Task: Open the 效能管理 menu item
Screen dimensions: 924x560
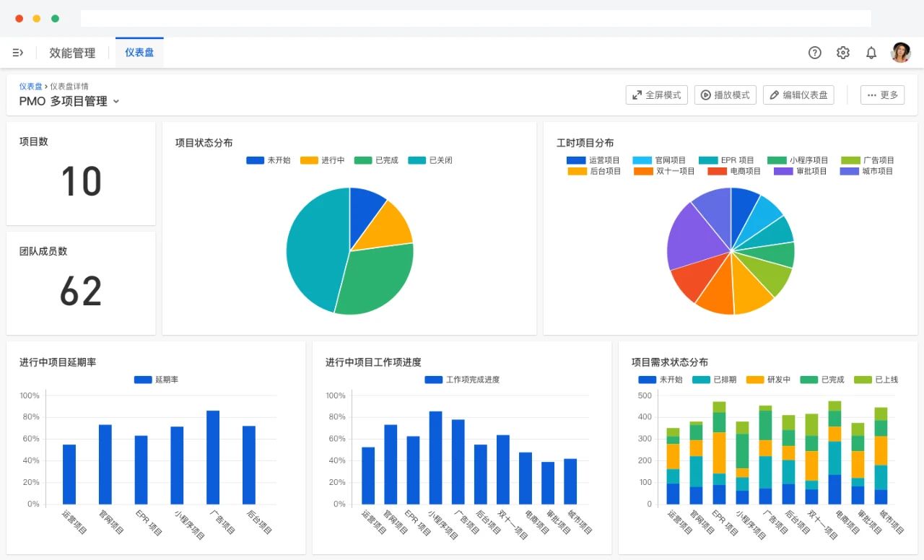Action: (72, 53)
